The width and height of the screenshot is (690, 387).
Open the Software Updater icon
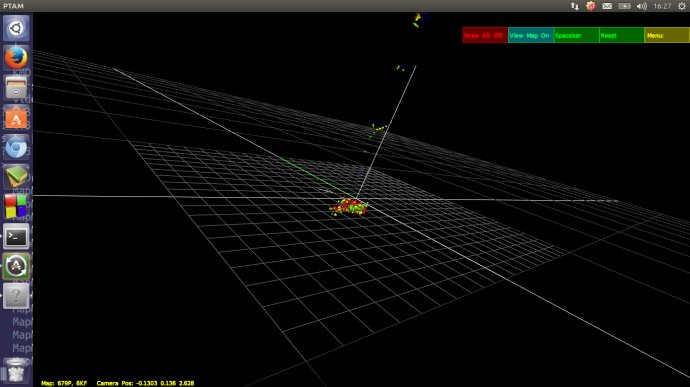pyautogui.click(x=16, y=266)
